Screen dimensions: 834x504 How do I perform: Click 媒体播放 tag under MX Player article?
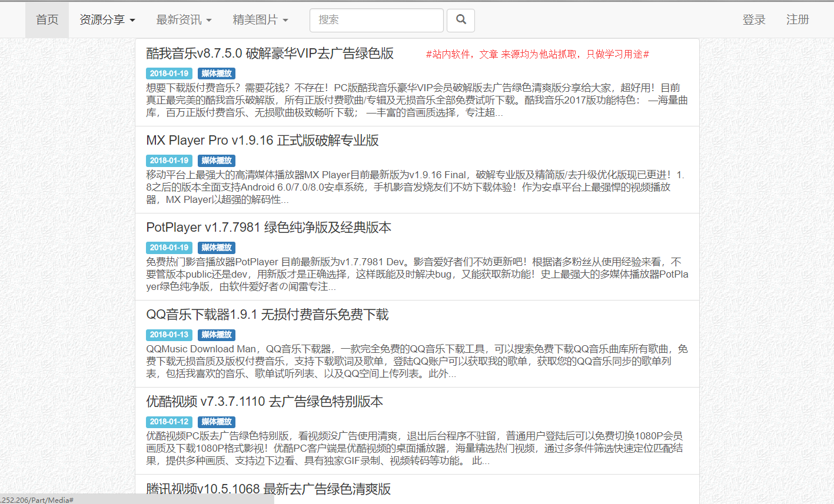tap(217, 161)
